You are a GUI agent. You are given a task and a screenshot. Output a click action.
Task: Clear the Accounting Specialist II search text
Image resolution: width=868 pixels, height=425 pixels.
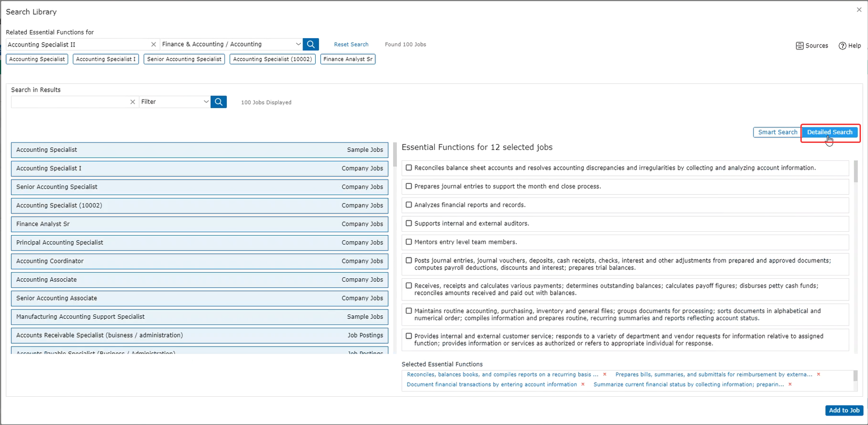[x=153, y=44]
